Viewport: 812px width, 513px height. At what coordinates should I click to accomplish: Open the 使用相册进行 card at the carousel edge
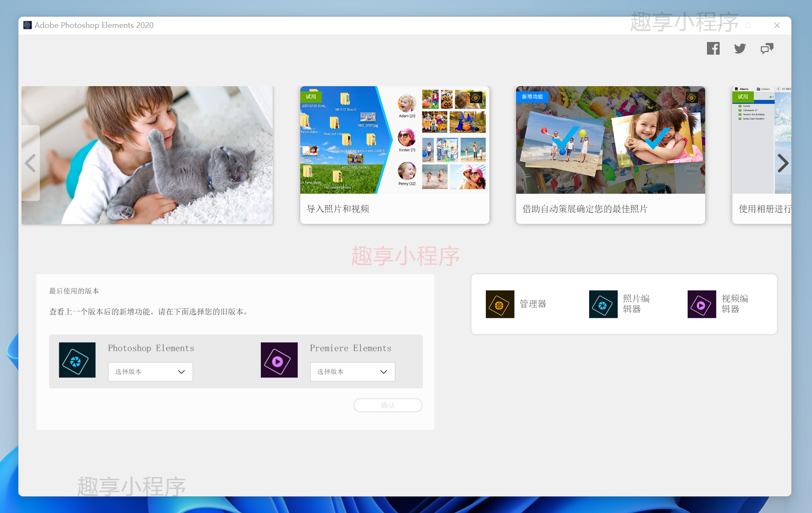pos(762,155)
